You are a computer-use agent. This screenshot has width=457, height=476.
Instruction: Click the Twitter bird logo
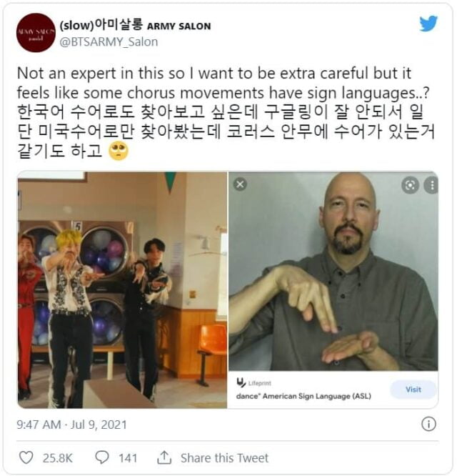[428, 23]
